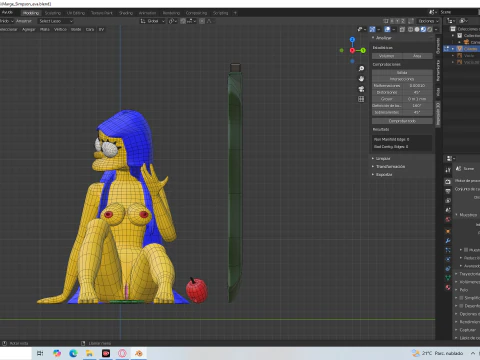Toggle snapping magnet in header
480x360 pixels.
(x=183, y=21)
